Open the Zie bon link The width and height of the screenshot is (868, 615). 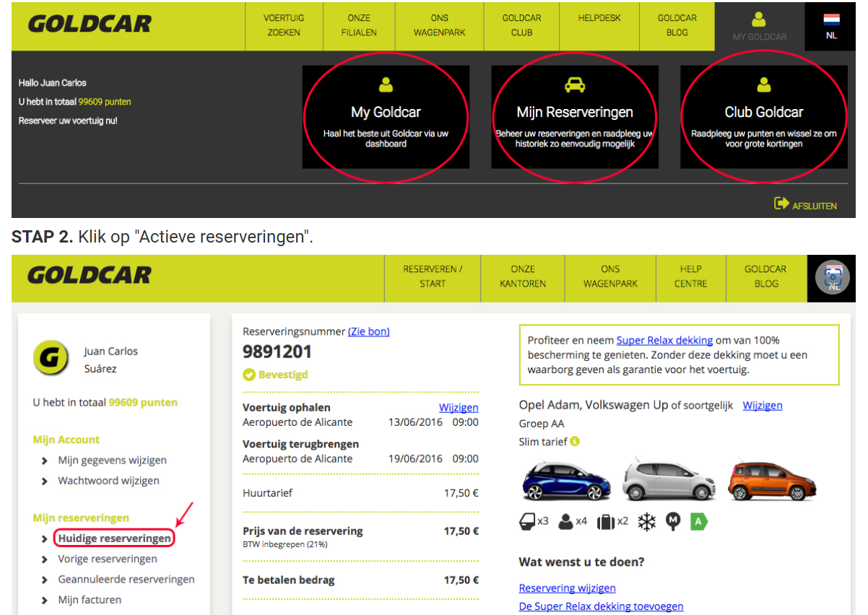(369, 332)
